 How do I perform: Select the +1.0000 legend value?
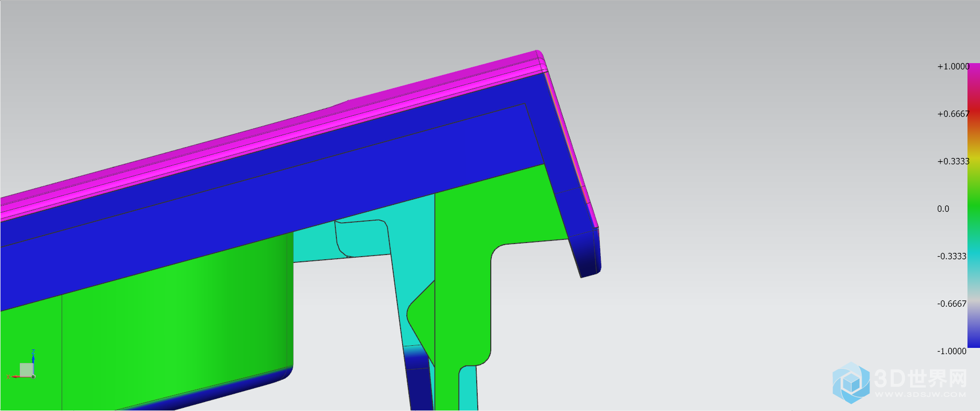[x=953, y=66]
